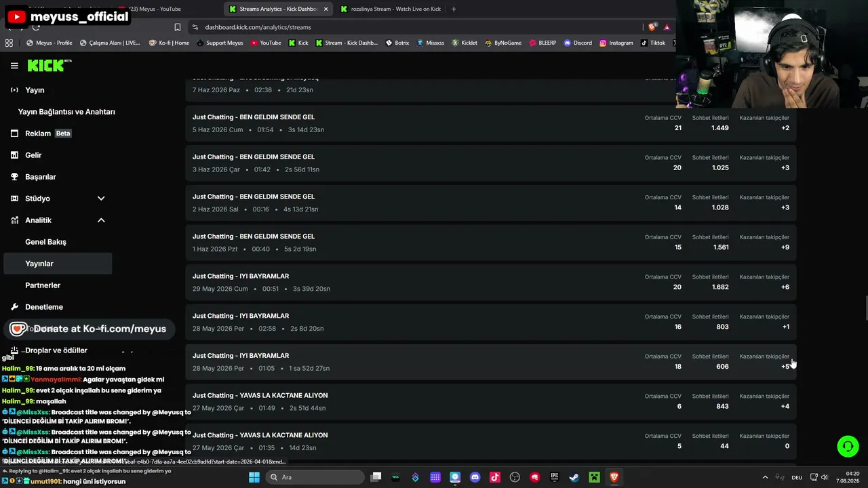Image resolution: width=868 pixels, height=488 pixels.
Task: Click the Analitik chart icon
Action: [x=14, y=220]
